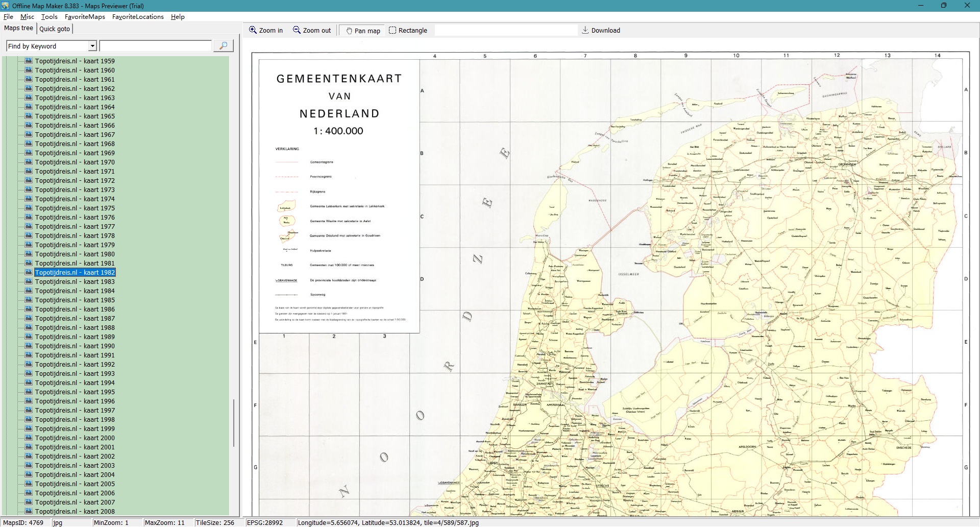
Task: Click the maps tree vertical scrollbar
Action: (x=234, y=423)
